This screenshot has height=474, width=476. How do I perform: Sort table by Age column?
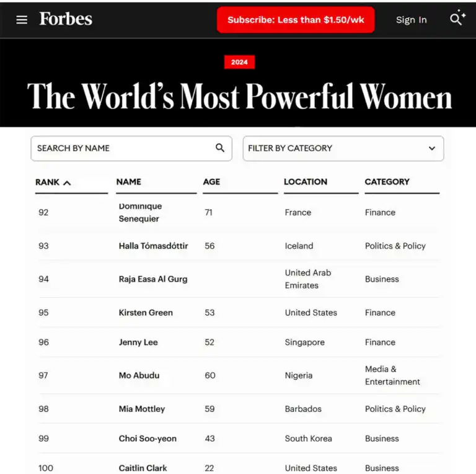(211, 182)
